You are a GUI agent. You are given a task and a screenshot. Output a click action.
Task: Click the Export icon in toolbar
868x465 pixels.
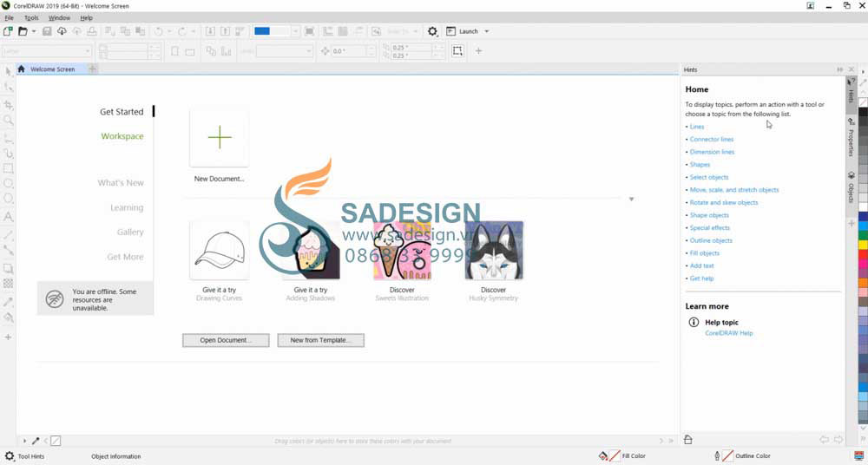pos(226,31)
